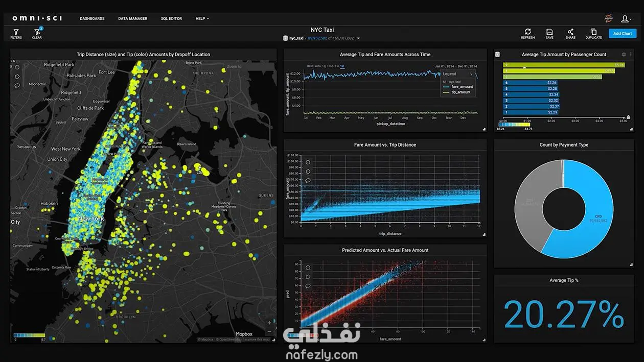Image resolution: width=644 pixels, height=362 pixels.
Task: Save the dashboard using the Save icon
Action: coord(549,34)
